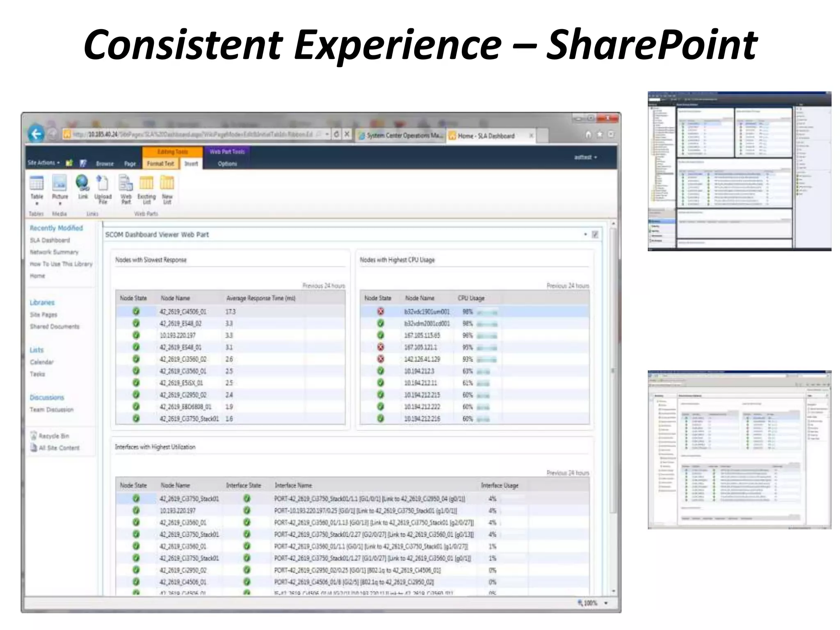Click red error state icon for b32vdc1901um001
Image resolution: width=840 pixels, height=630 pixels.
(381, 312)
